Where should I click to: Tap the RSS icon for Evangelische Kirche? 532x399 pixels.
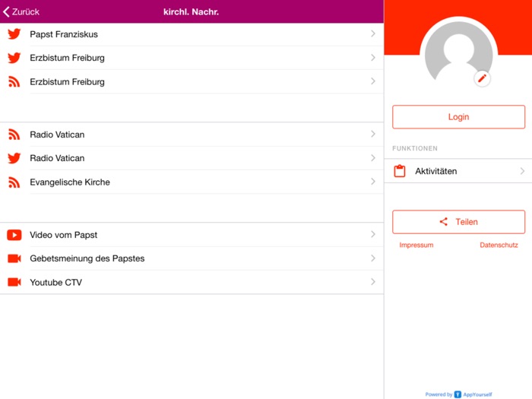(x=14, y=182)
